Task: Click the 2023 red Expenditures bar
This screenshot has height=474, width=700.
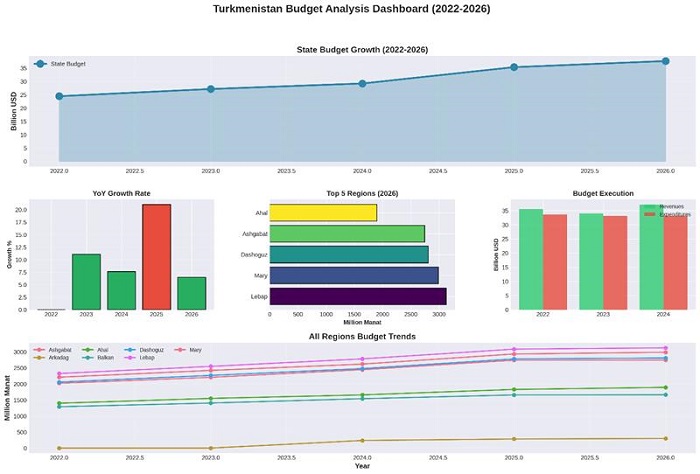Action: coord(615,263)
